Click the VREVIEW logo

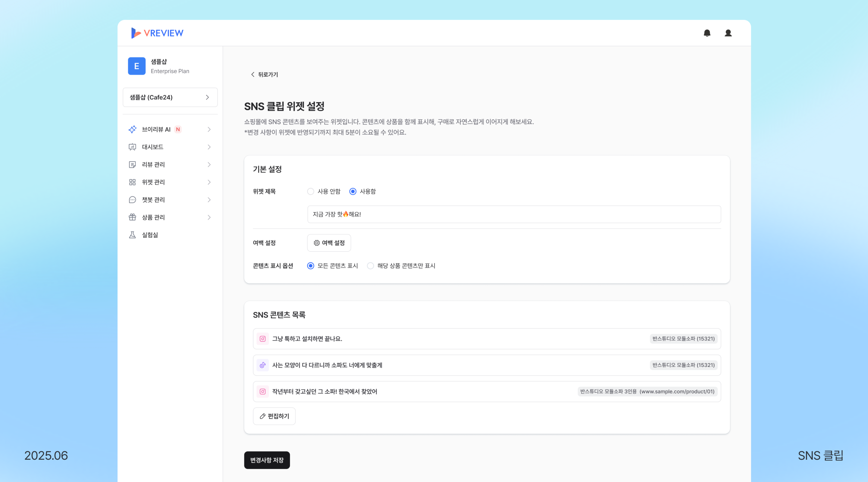point(157,33)
